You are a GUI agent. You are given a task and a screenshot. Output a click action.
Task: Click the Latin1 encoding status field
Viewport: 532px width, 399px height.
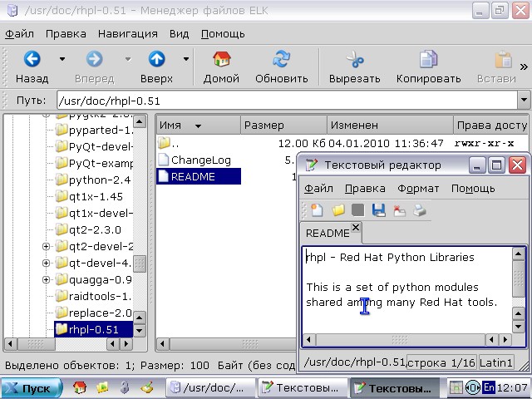(496, 362)
